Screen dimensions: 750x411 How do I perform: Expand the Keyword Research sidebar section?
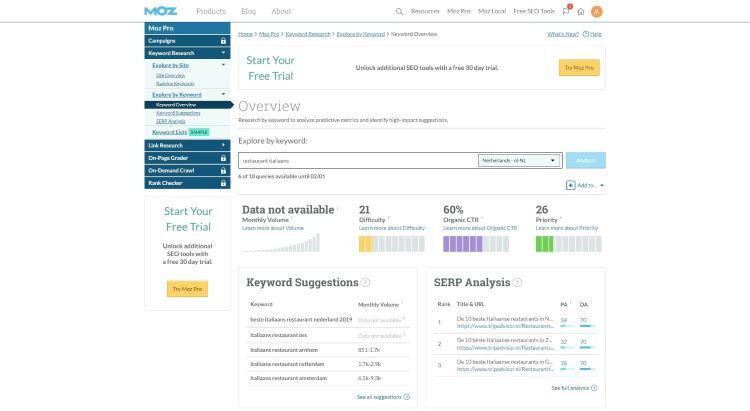188,53
